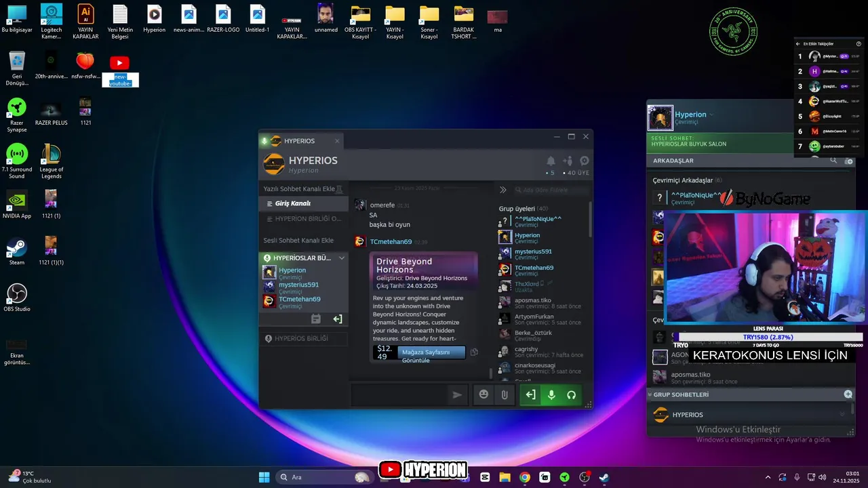Mute microphone in voice chat controls
Image resolution: width=868 pixels, height=488 pixels.
point(551,394)
